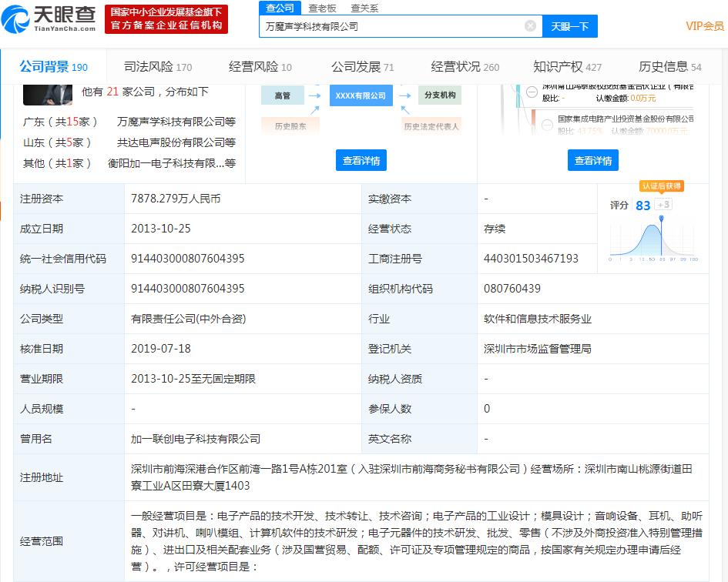Open the 经营状况 section tab
The width and height of the screenshot is (728, 582).
click(465, 67)
